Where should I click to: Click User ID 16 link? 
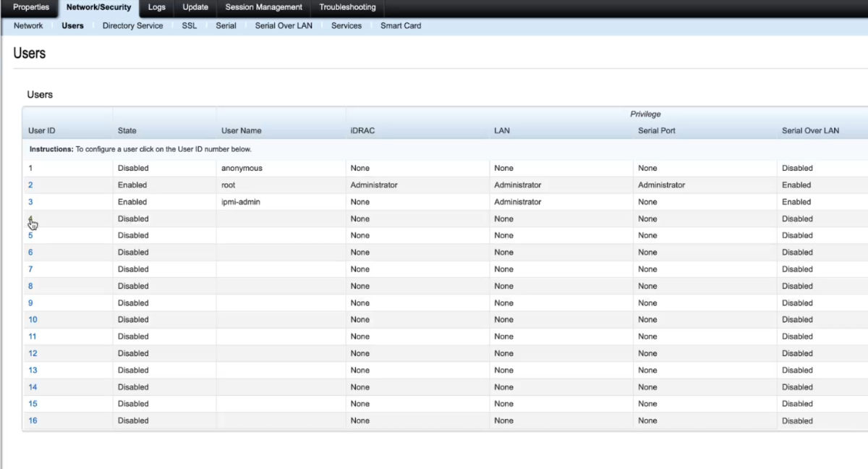click(33, 421)
